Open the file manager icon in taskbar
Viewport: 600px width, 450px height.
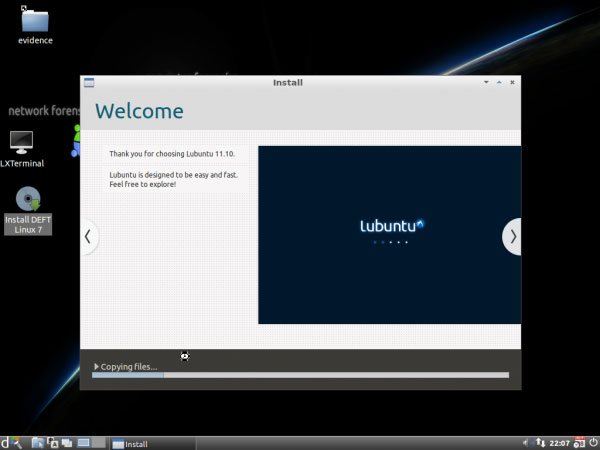(38, 443)
